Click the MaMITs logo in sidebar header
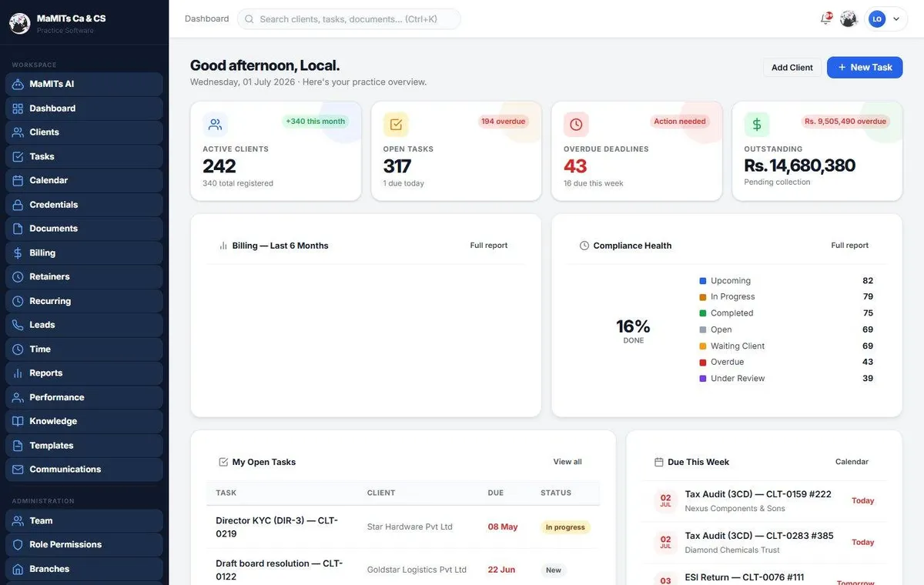 [20, 23]
